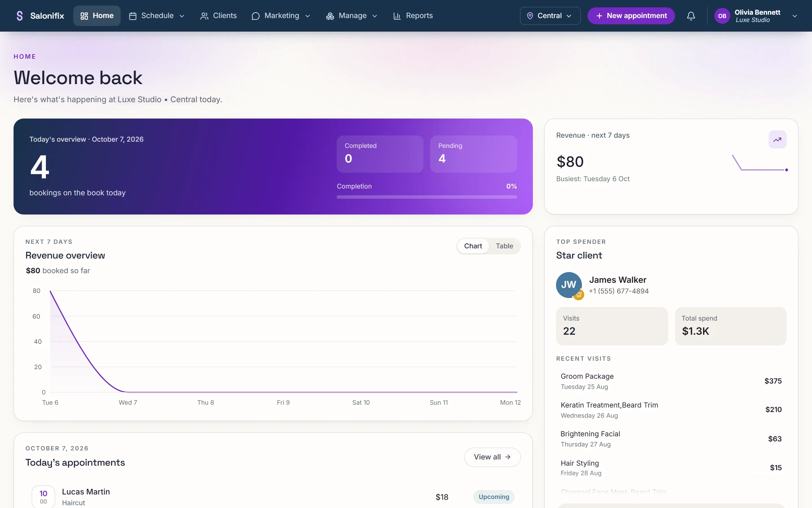
Task: Click Lucas Martin appointment name
Action: coord(86,492)
